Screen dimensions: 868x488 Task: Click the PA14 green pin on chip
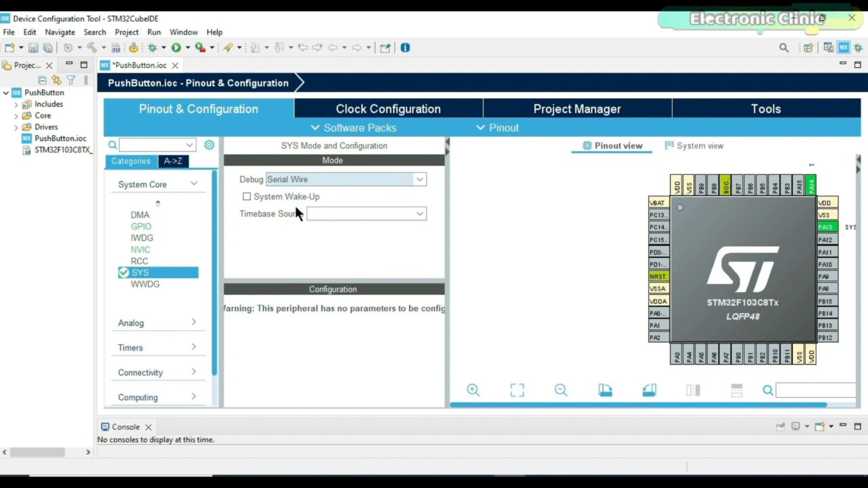pyautogui.click(x=811, y=184)
